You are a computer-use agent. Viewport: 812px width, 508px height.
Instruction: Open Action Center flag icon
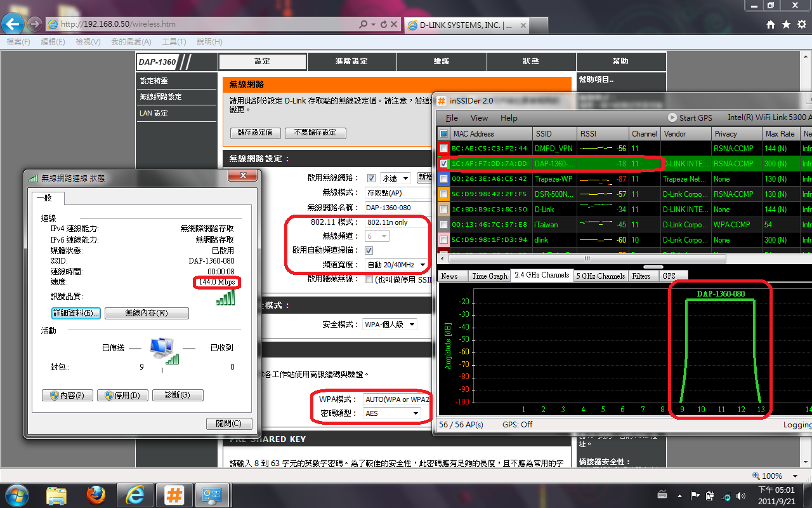[695, 495]
